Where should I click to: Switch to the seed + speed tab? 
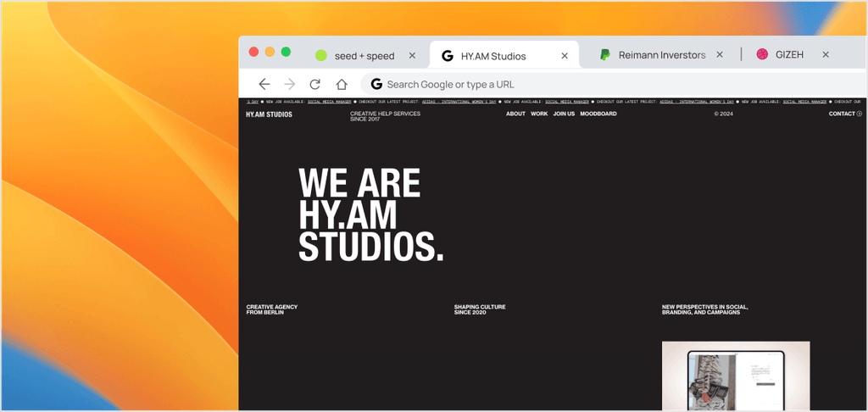click(364, 56)
